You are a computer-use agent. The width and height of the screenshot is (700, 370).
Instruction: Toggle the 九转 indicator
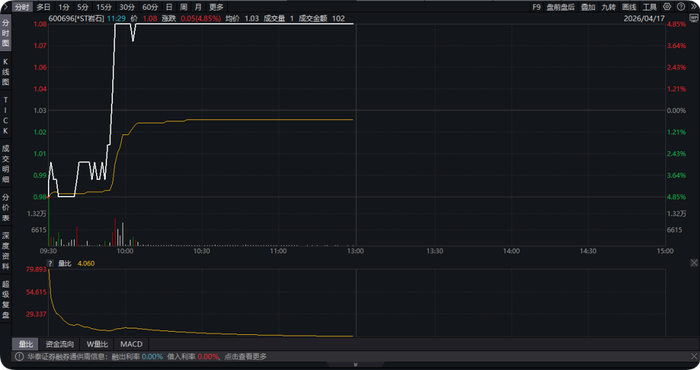(608, 7)
